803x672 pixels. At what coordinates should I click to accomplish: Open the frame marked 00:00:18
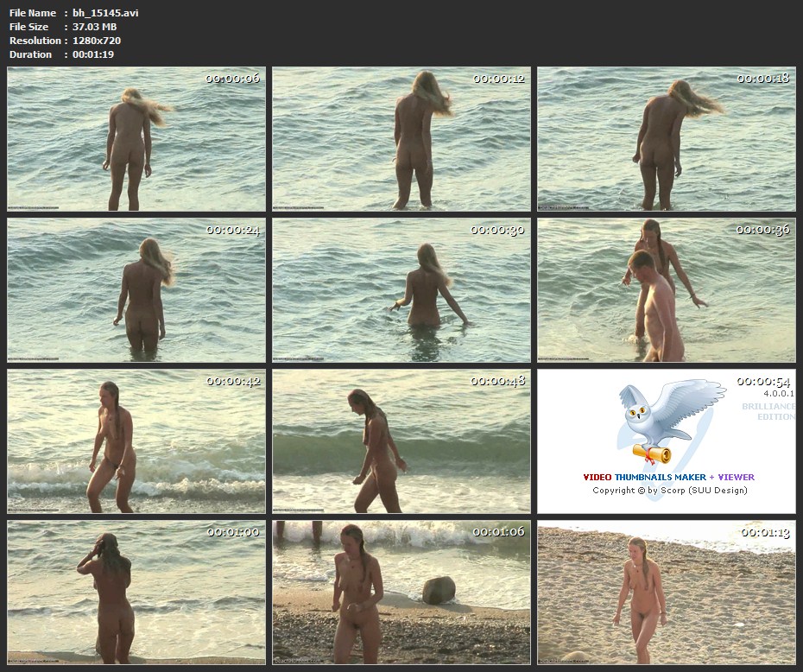click(x=666, y=139)
